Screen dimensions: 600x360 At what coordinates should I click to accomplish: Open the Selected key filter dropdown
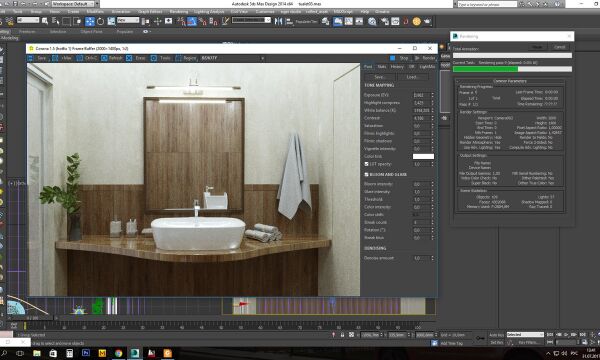(x=525, y=335)
